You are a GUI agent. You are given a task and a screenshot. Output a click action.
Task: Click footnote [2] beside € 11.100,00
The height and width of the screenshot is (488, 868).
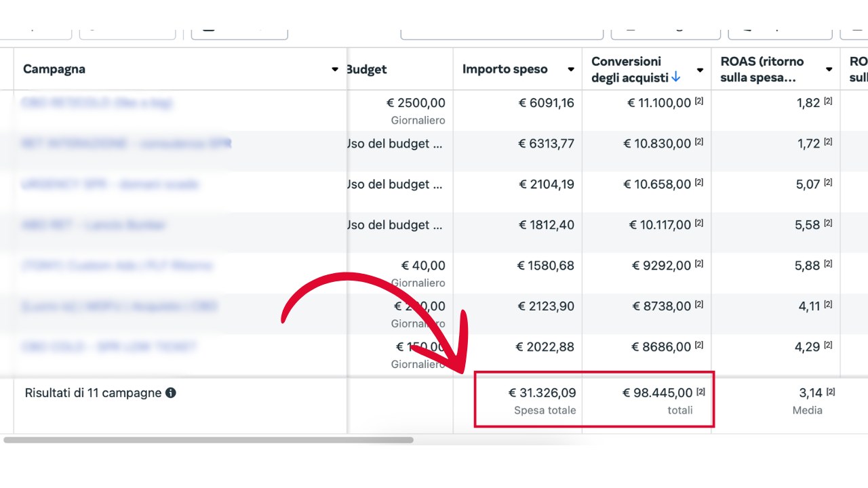(x=699, y=102)
